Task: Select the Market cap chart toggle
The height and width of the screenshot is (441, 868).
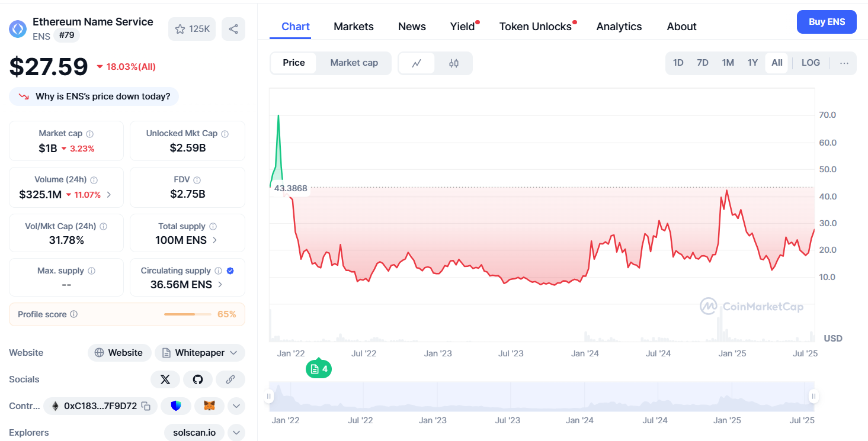Action: click(x=354, y=63)
